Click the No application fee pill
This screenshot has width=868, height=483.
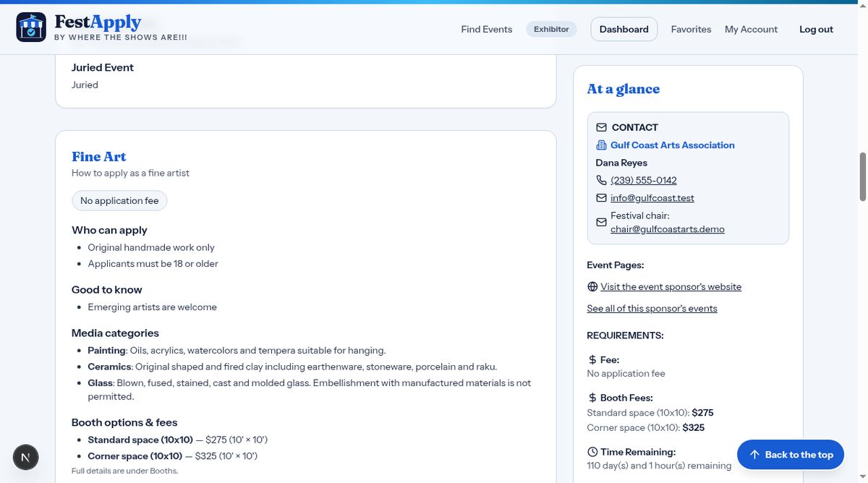pos(119,201)
